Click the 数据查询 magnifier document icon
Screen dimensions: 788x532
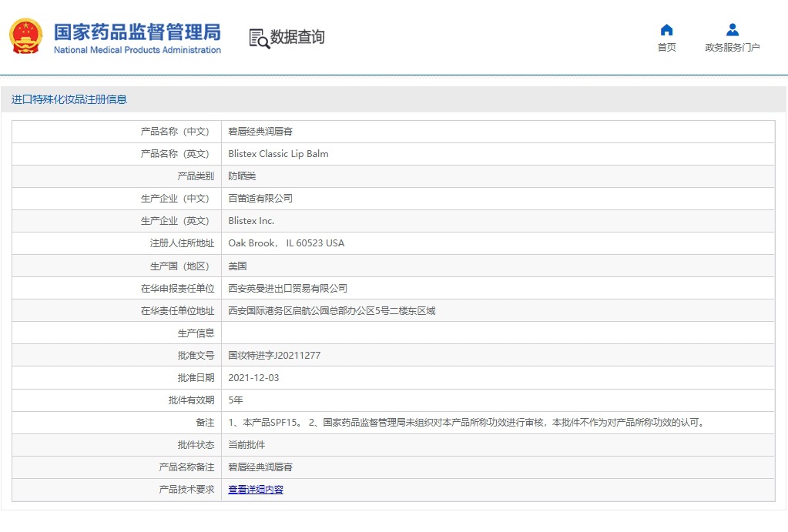(x=259, y=38)
